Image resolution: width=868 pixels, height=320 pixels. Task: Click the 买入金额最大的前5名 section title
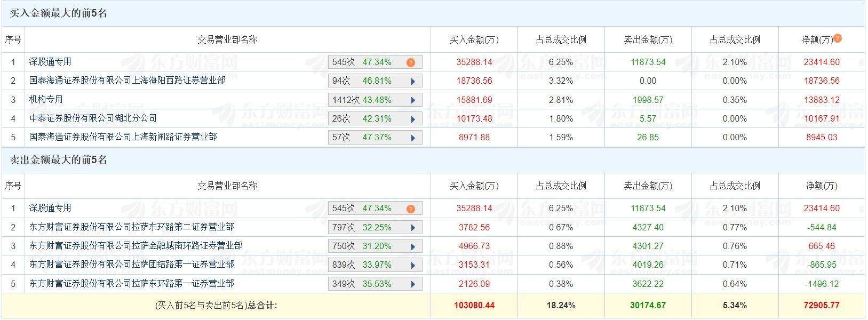point(59,13)
